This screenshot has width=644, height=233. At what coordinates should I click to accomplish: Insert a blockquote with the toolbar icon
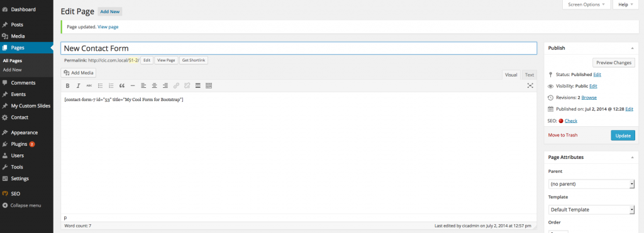(x=121, y=86)
